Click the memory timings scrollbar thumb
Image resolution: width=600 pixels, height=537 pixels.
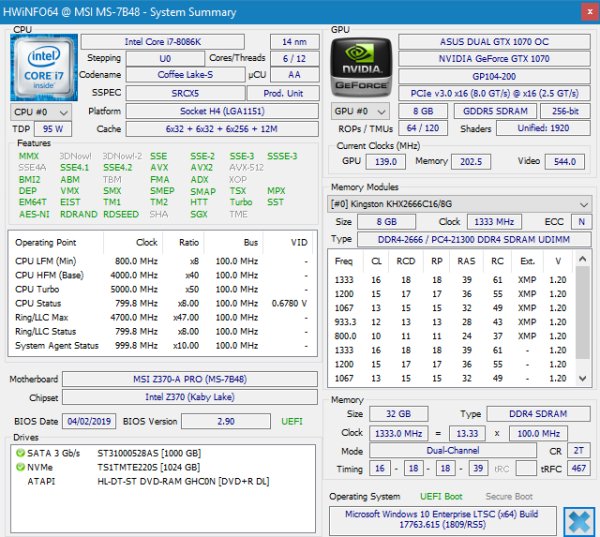click(x=582, y=312)
